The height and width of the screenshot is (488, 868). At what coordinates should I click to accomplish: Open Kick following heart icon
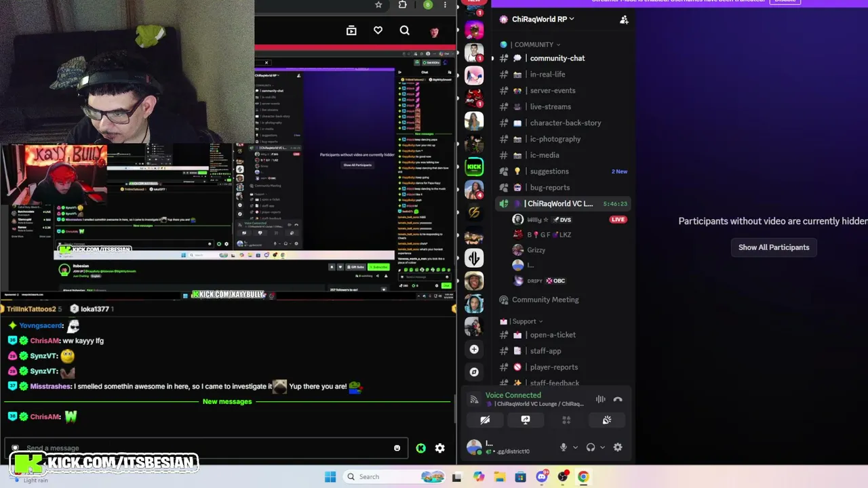tap(378, 30)
